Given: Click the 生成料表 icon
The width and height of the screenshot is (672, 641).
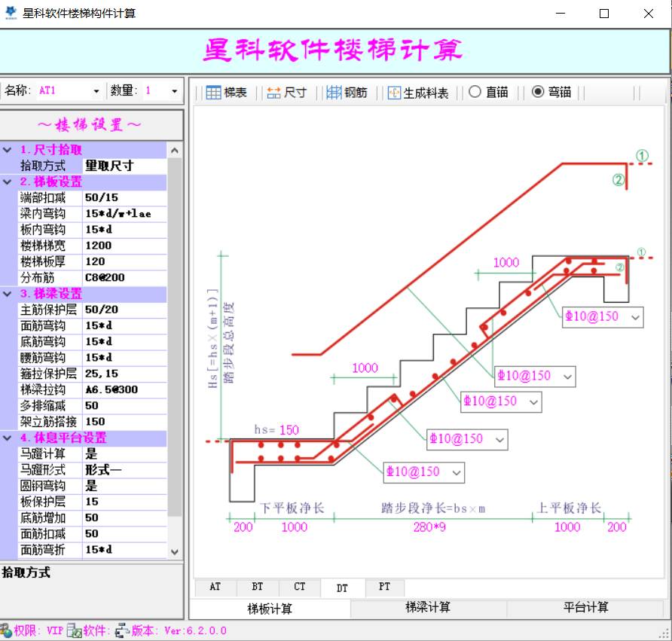Looking at the screenshot, I should [394, 92].
